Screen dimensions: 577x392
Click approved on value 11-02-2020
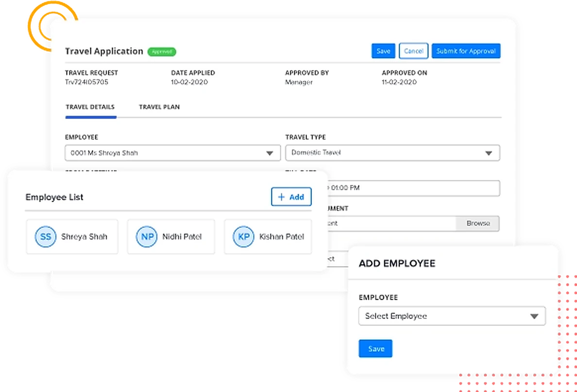pyautogui.click(x=399, y=82)
